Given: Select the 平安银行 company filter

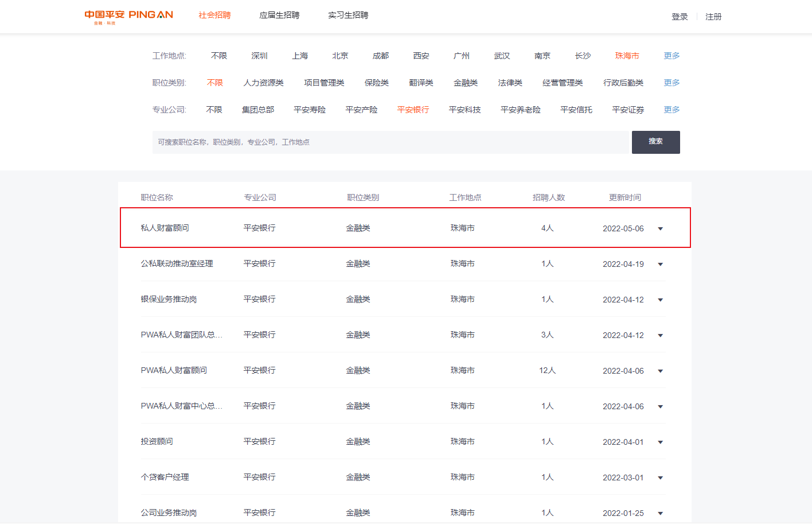Looking at the screenshot, I should [413, 110].
